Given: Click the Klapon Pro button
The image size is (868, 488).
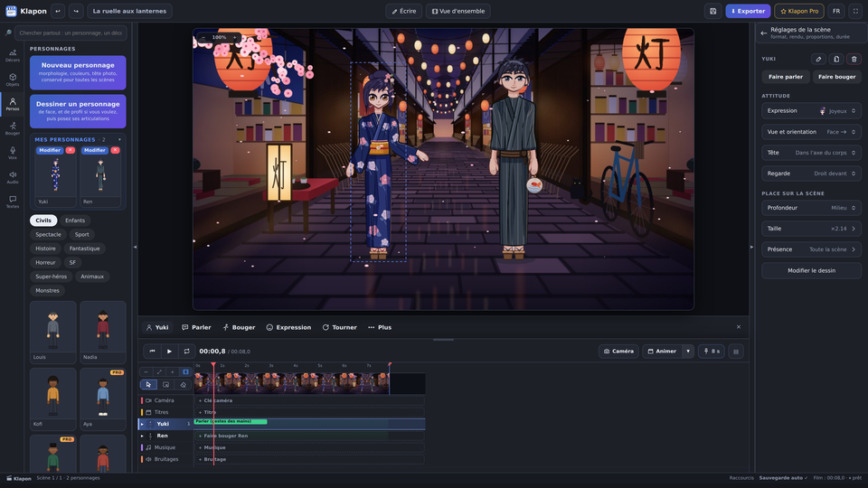Looking at the screenshot, I should coord(798,11).
